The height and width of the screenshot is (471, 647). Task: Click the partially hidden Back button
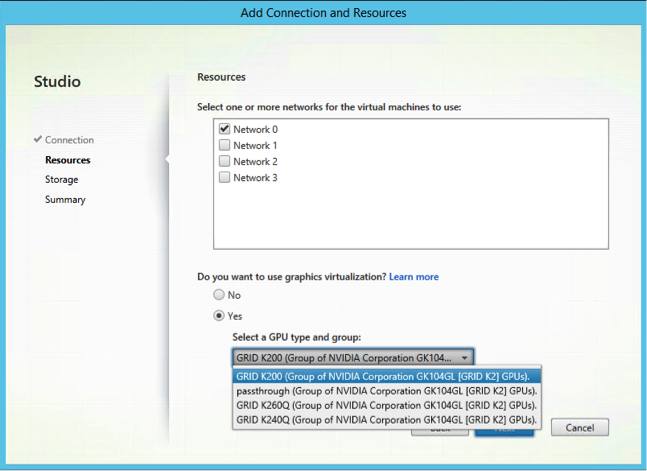coord(440,431)
